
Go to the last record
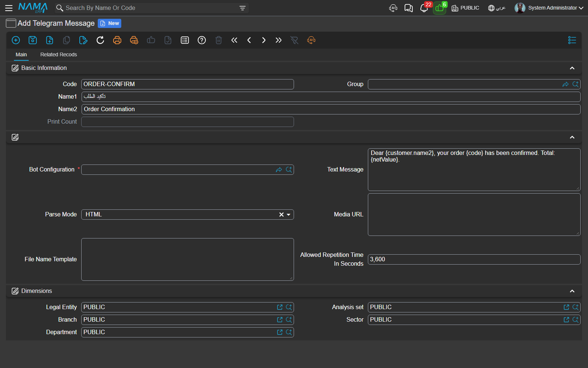point(279,40)
